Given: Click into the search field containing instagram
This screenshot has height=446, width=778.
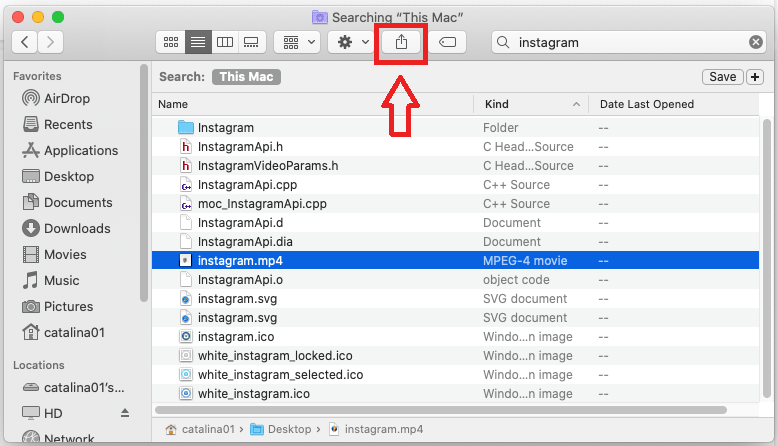Looking at the screenshot, I should coord(628,42).
